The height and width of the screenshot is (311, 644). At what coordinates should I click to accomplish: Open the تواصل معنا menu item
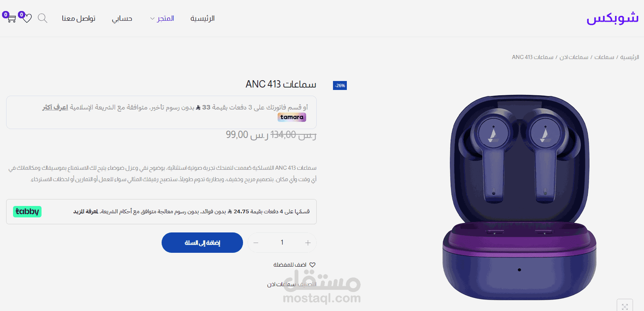(79, 18)
